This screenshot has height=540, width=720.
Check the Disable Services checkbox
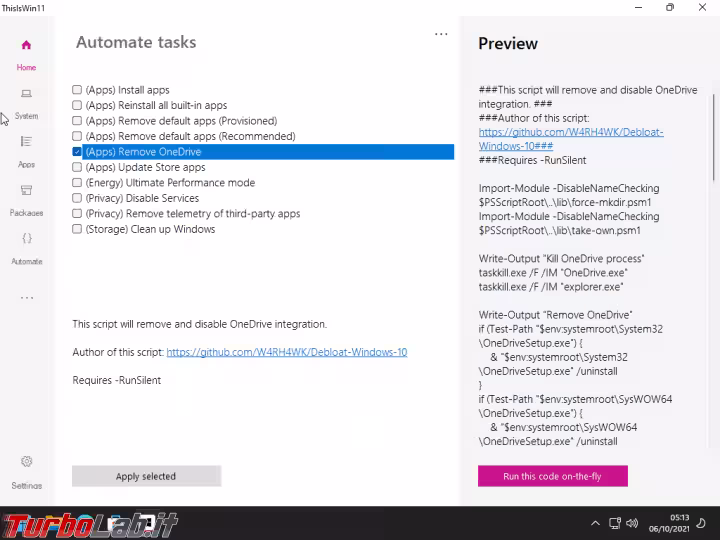point(77,198)
